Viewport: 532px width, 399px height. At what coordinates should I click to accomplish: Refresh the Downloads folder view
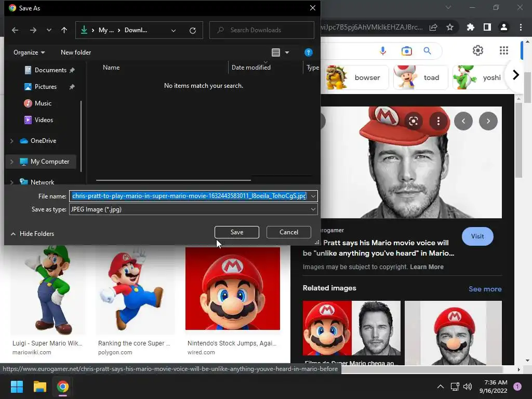coord(192,31)
